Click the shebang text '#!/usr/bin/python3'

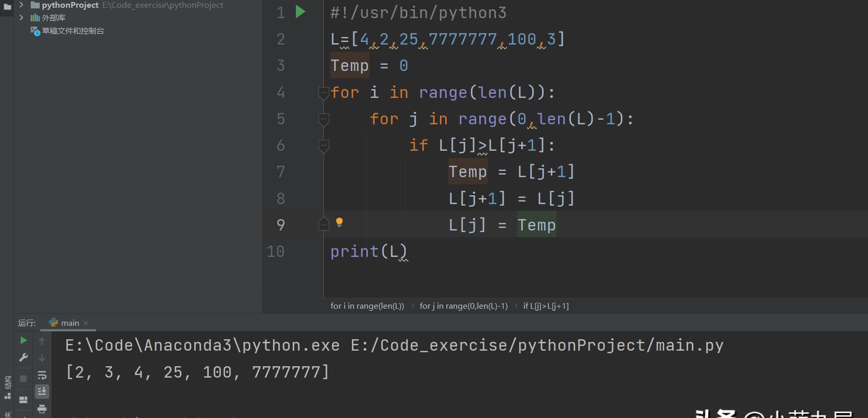pyautogui.click(x=418, y=12)
